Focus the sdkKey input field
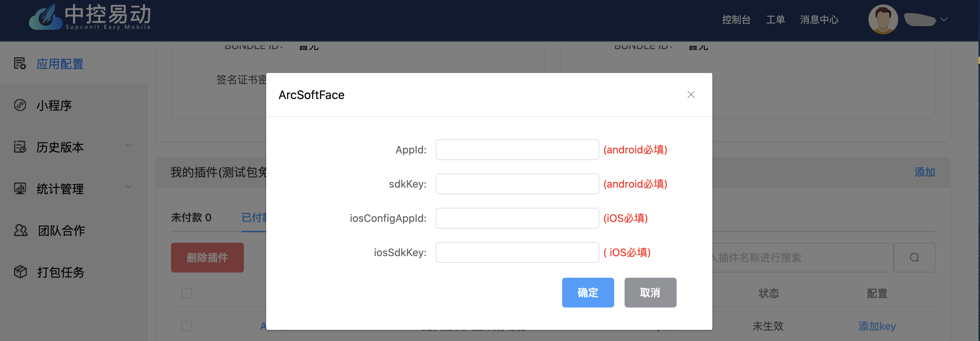Viewport: 980px width, 341px height. (517, 184)
